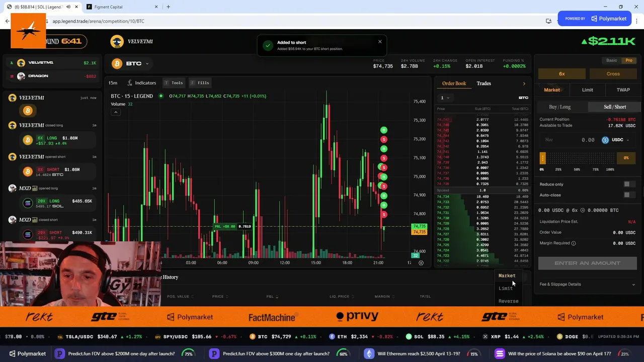
Task: Click the privy sponsor logo in banner
Action: click(357, 317)
